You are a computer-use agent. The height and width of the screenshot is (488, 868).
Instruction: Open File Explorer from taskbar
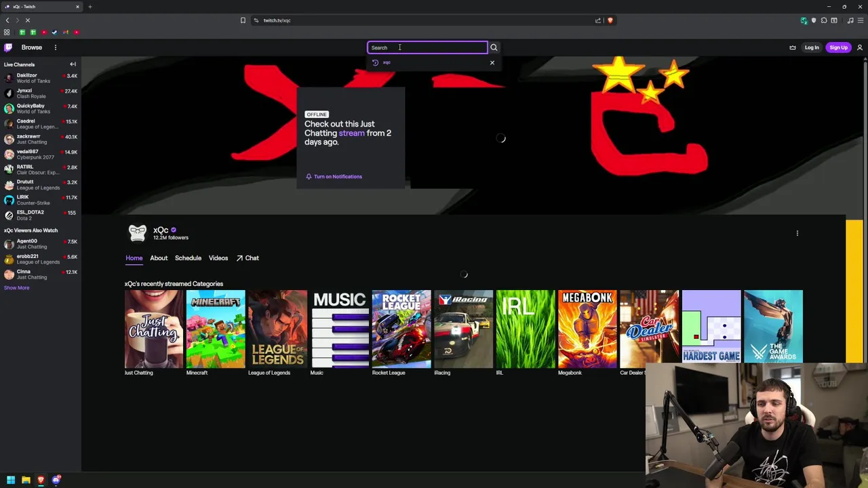[26, 480]
